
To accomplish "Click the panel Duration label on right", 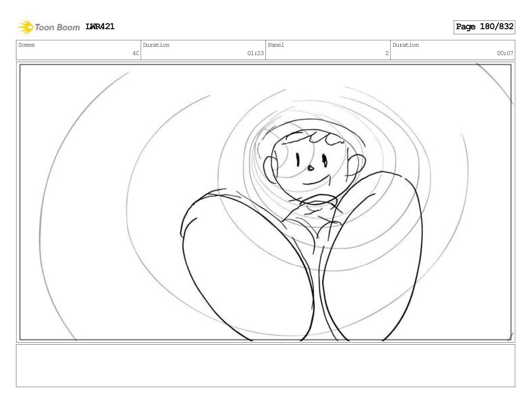I will pos(406,45).
